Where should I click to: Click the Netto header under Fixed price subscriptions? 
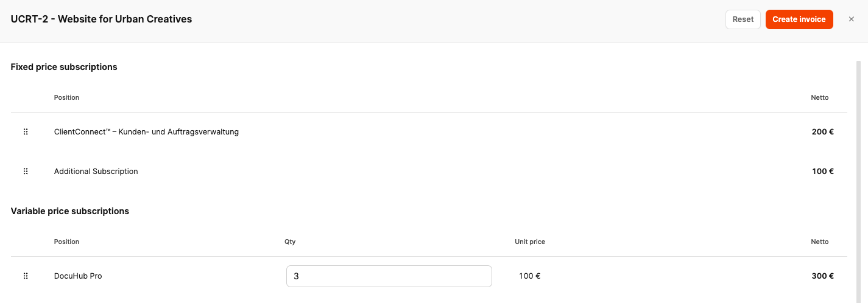(819, 97)
